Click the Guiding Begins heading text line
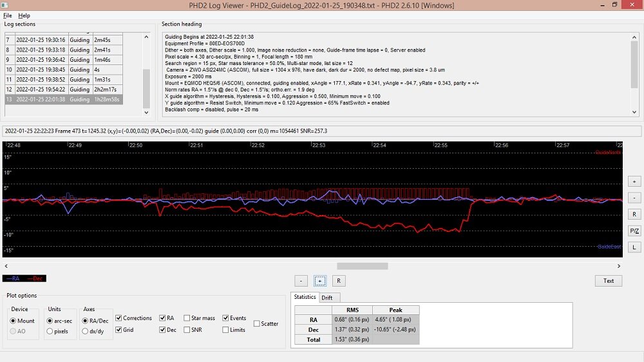 (209, 37)
